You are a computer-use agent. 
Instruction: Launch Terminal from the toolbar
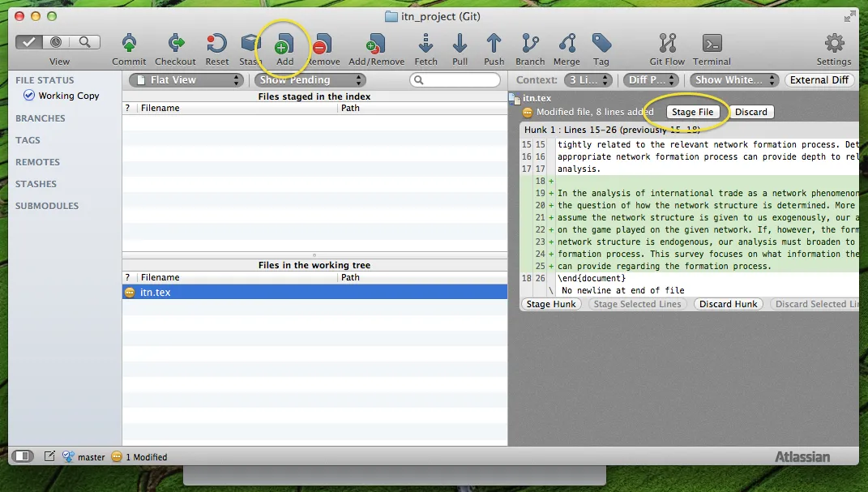712,44
